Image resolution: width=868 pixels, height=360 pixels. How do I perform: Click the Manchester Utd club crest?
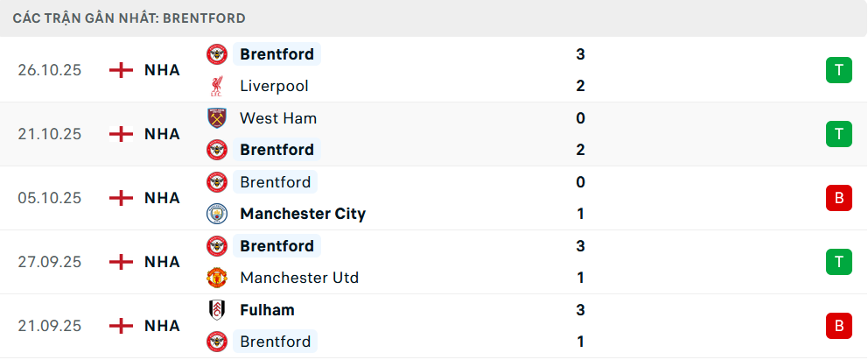click(x=216, y=278)
